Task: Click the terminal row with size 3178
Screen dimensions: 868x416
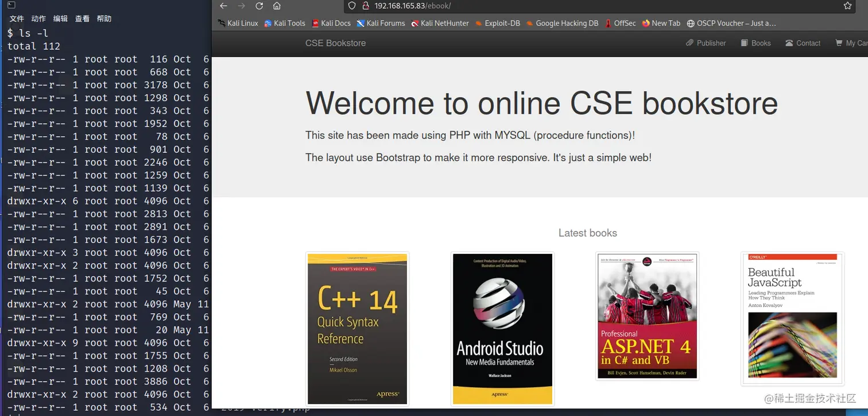Action: [108, 85]
